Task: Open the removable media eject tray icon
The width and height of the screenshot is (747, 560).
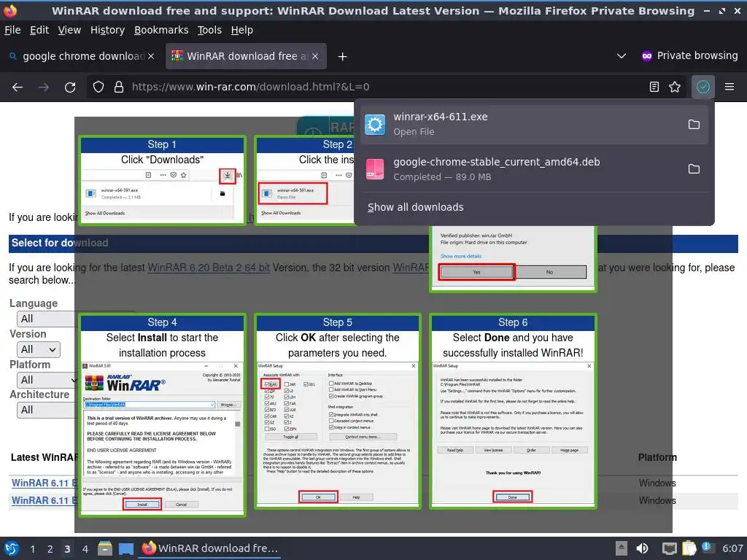Action: pyautogui.click(x=621, y=548)
